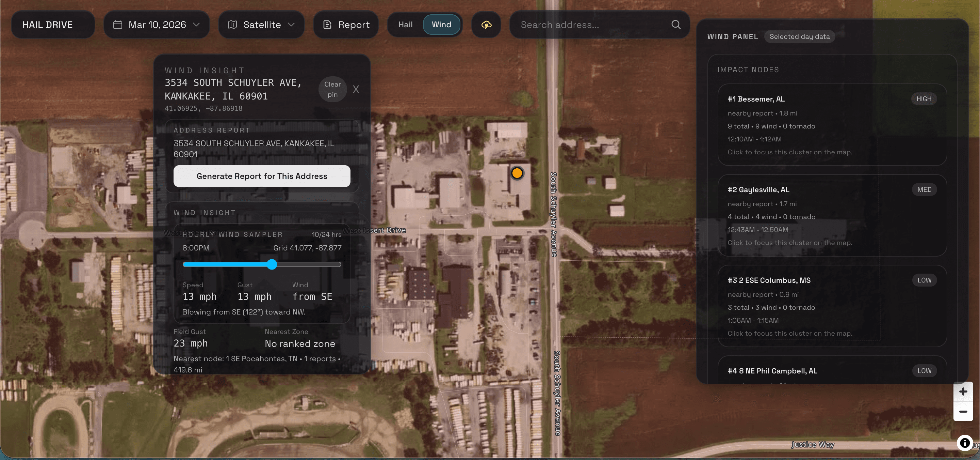Toggle 'Selected day data' in the Wind Panel
980x460 pixels.
(800, 36)
